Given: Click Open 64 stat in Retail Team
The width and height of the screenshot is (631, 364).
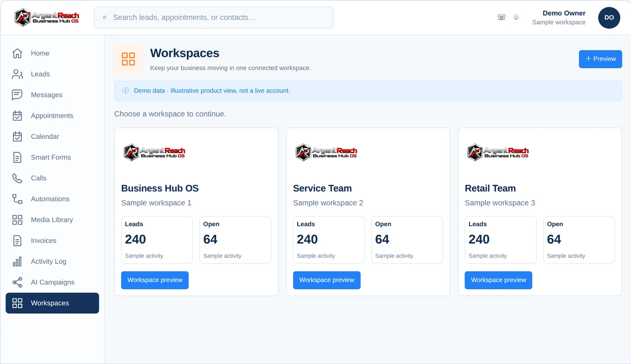Looking at the screenshot, I should pyautogui.click(x=579, y=240).
